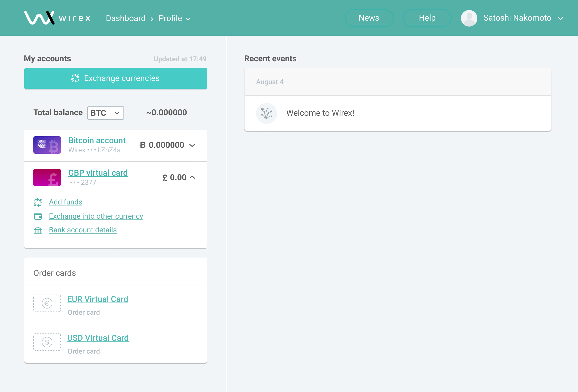Image resolution: width=578 pixels, height=392 pixels.
Task: Order the USD Virtual Card
Action: point(98,338)
